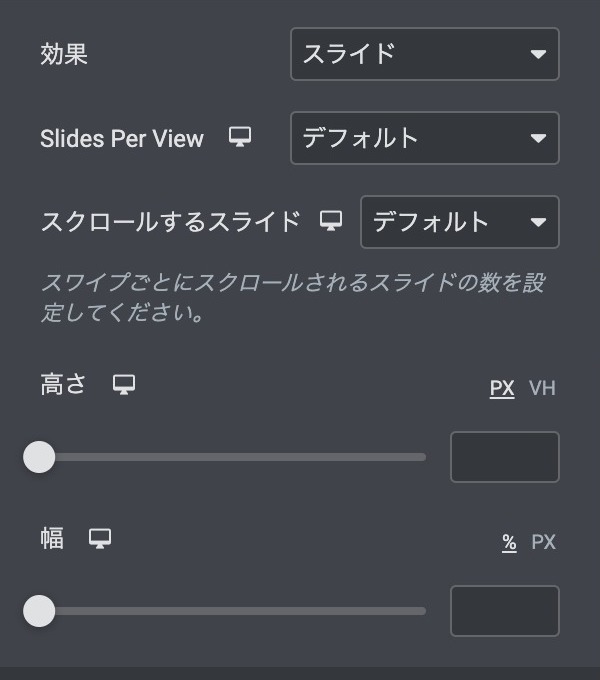Click the Slides Per View desktop device icon
The image size is (600, 680).
239,138
